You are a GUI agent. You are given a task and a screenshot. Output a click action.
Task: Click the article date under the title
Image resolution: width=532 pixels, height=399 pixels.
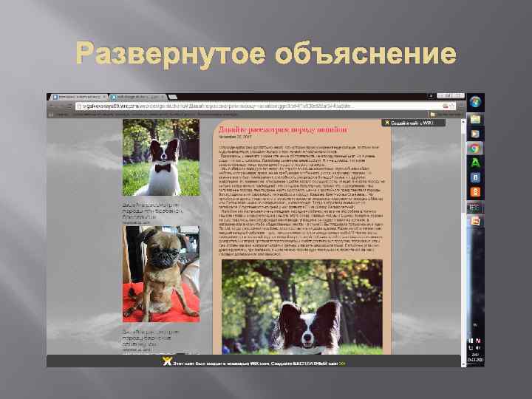[235, 137]
